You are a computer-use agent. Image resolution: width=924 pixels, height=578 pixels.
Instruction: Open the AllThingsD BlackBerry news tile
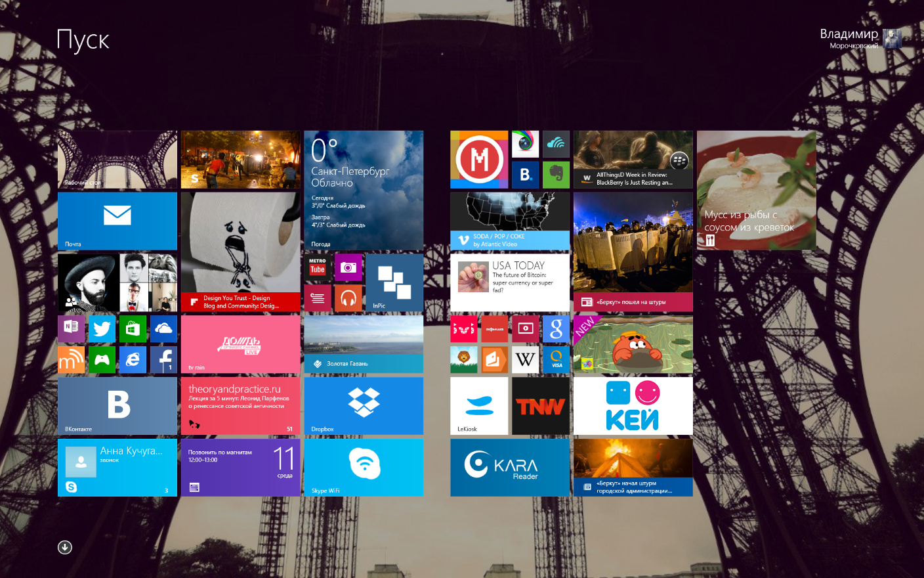coord(633,160)
